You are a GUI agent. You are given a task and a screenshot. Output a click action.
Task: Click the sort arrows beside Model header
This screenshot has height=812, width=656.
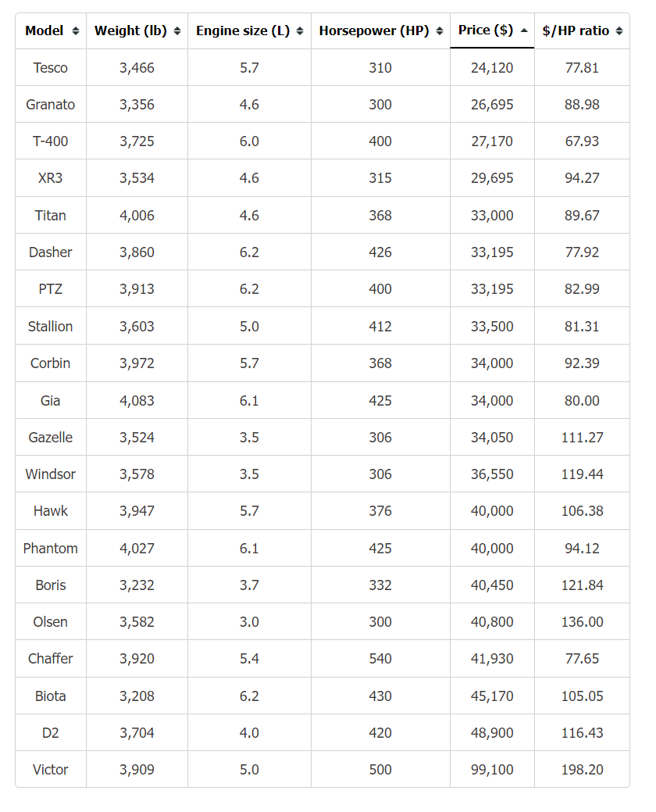pos(76,31)
